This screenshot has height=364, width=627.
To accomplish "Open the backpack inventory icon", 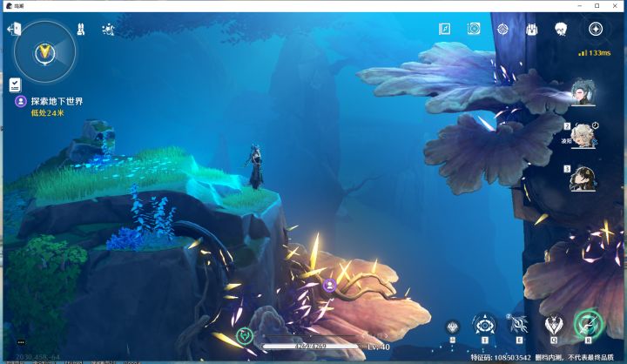I will (x=531, y=29).
